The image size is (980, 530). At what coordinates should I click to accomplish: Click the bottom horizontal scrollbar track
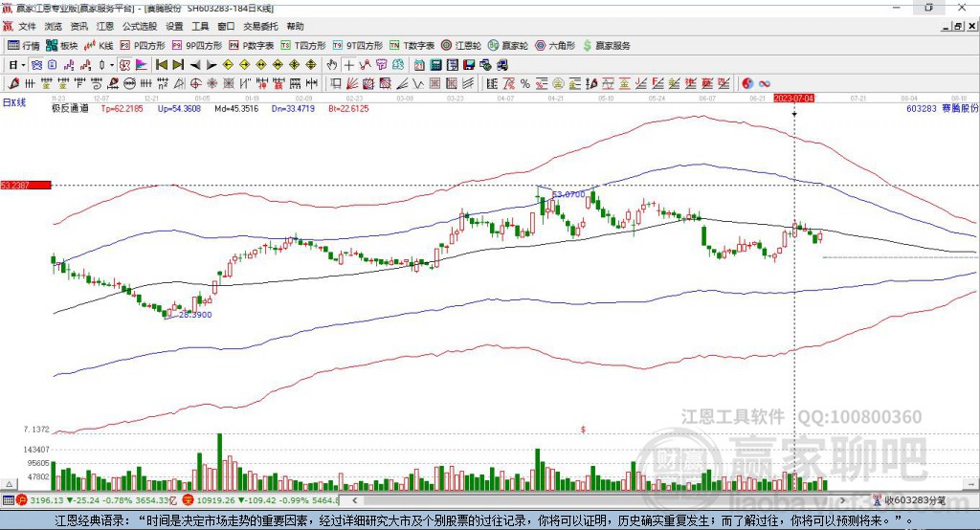603,499
